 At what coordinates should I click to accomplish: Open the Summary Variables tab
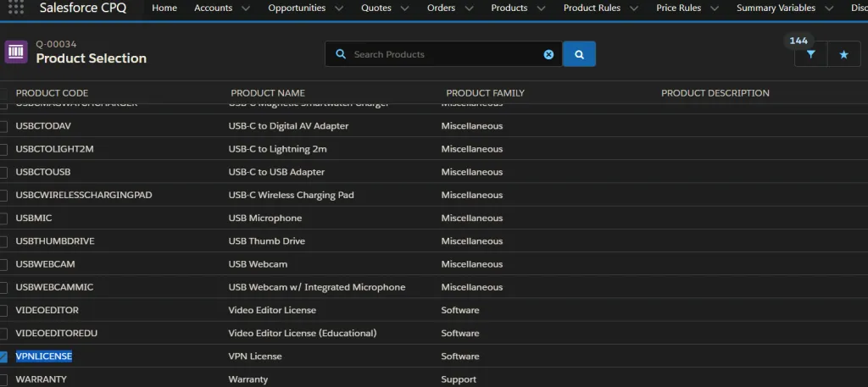tap(776, 8)
